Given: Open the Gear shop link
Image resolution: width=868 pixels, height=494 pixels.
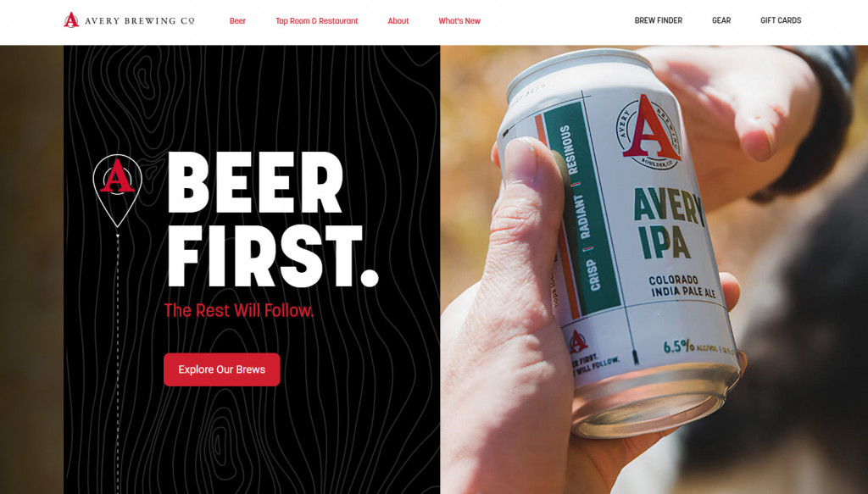Looking at the screenshot, I should [721, 20].
